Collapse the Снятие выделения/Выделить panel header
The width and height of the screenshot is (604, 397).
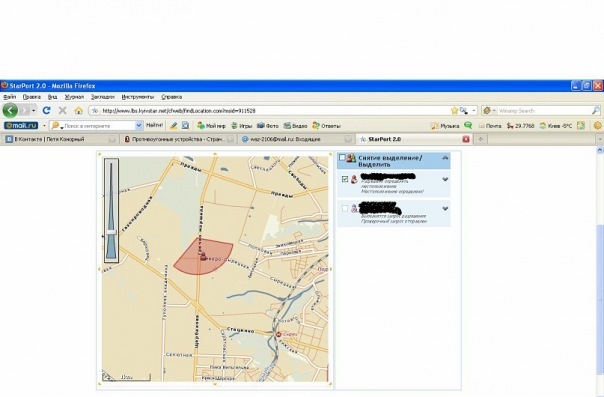pyautogui.click(x=445, y=157)
